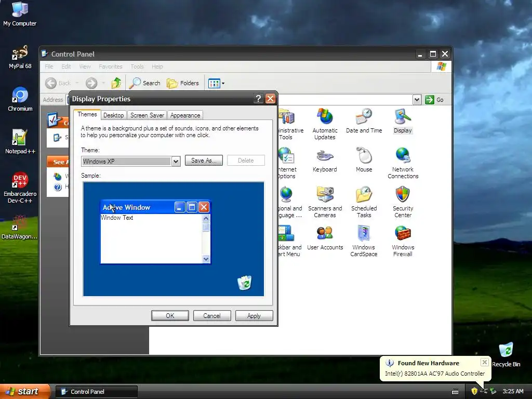This screenshot has width=532, height=399.
Task: Open the Edit menu in Control Panel
Action: click(66, 66)
